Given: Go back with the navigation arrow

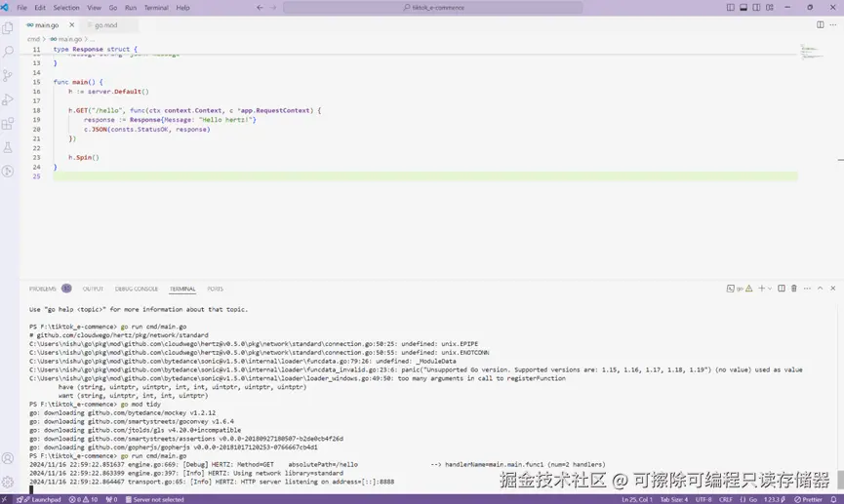Looking at the screenshot, I should (260, 8).
